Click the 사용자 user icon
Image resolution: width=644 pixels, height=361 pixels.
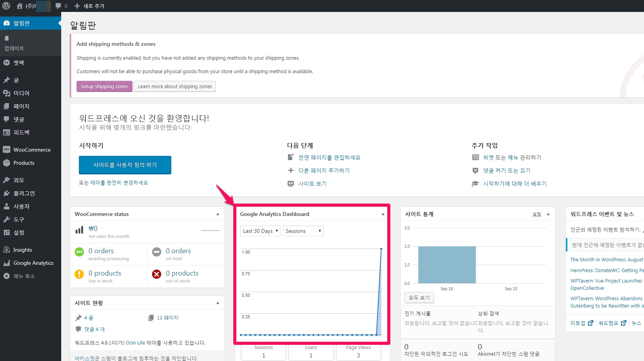pos(7,206)
